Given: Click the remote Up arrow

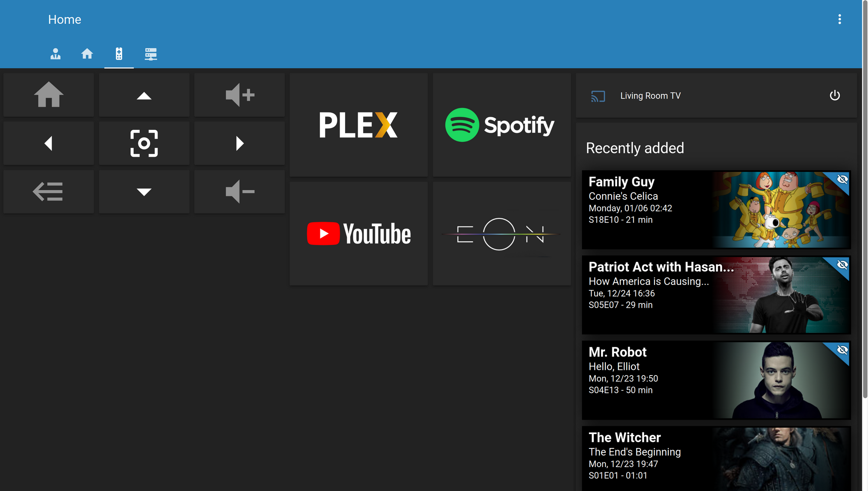Looking at the screenshot, I should (x=144, y=95).
